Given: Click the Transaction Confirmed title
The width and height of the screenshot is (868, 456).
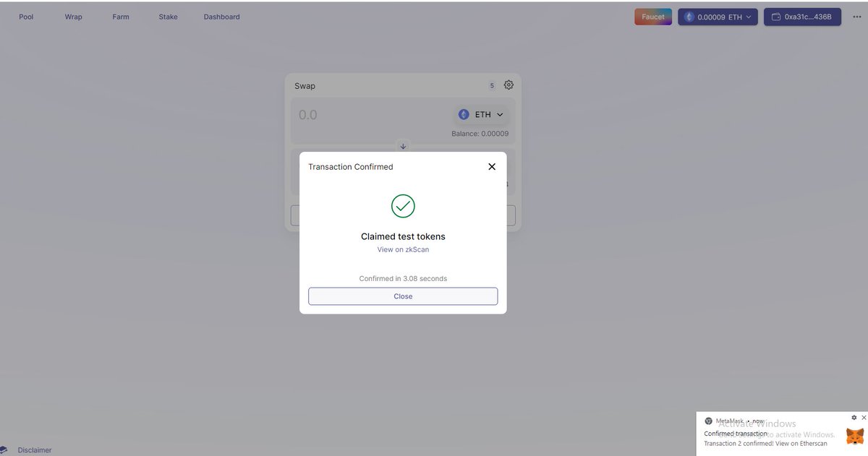Looking at the screenshot, I should click(x=351, y=167).
